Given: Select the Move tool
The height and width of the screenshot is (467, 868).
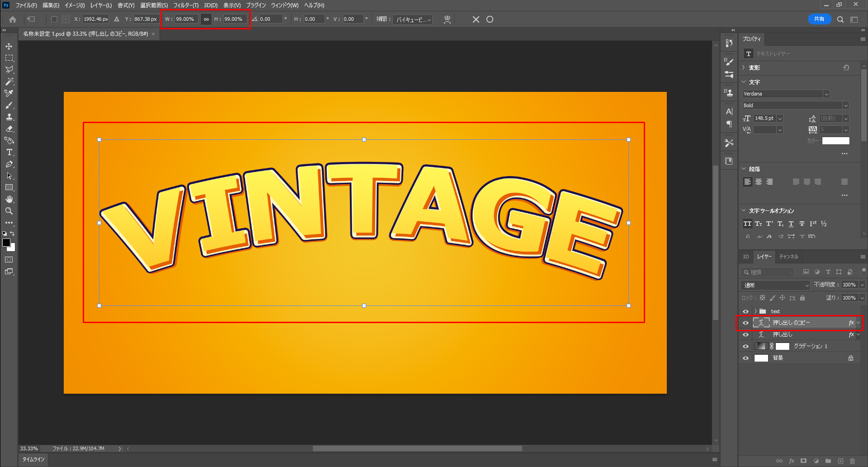Looking at the screenshot, I should coord(9,47).
